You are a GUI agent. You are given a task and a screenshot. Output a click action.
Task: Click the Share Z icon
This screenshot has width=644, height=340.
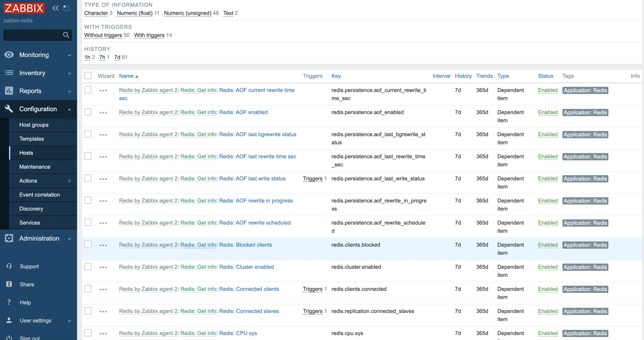coord(9,284)
